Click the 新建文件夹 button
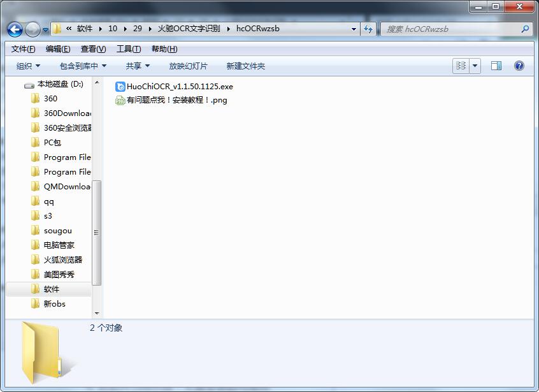This screenshot has width=539, height=392. click(x=245, y=66)
